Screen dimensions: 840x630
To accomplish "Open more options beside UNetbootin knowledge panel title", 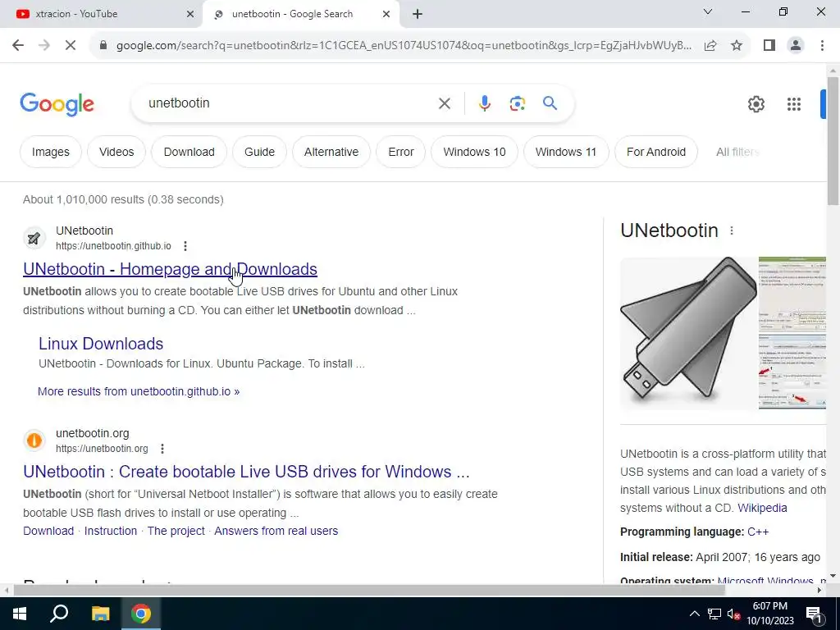I will tap(731, 231).
